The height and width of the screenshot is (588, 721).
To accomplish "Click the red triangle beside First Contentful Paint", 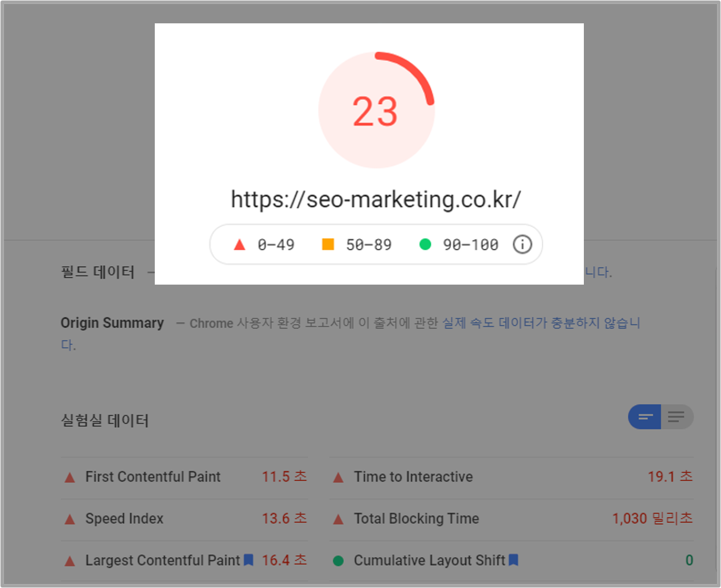I will 69,477.
